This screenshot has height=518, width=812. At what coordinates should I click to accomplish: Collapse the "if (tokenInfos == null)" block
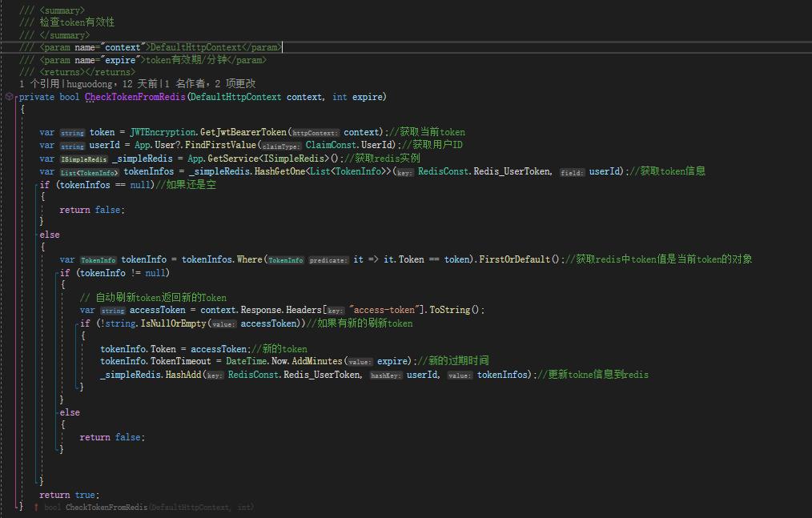36,185
